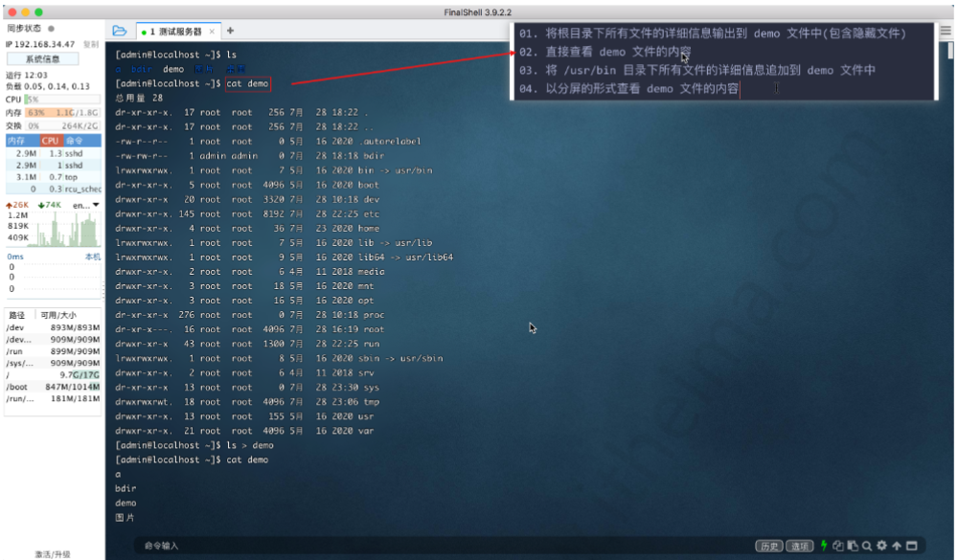
Task: Click the green lightning quick command icon
Action: tap(824, 546)
